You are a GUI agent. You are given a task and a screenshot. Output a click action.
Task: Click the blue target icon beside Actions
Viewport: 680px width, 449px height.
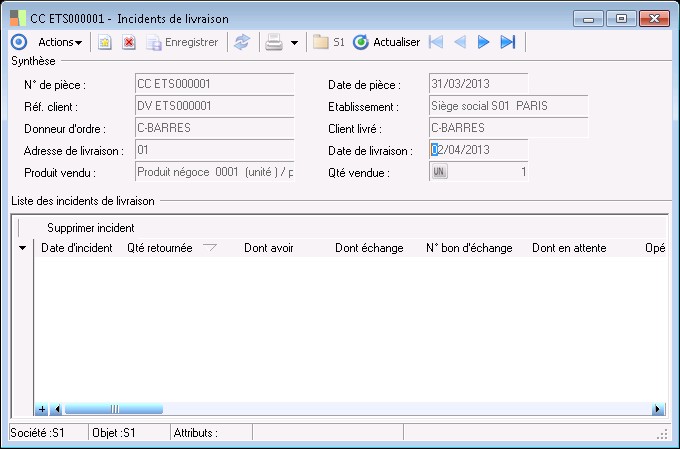[x=19, y=42]
